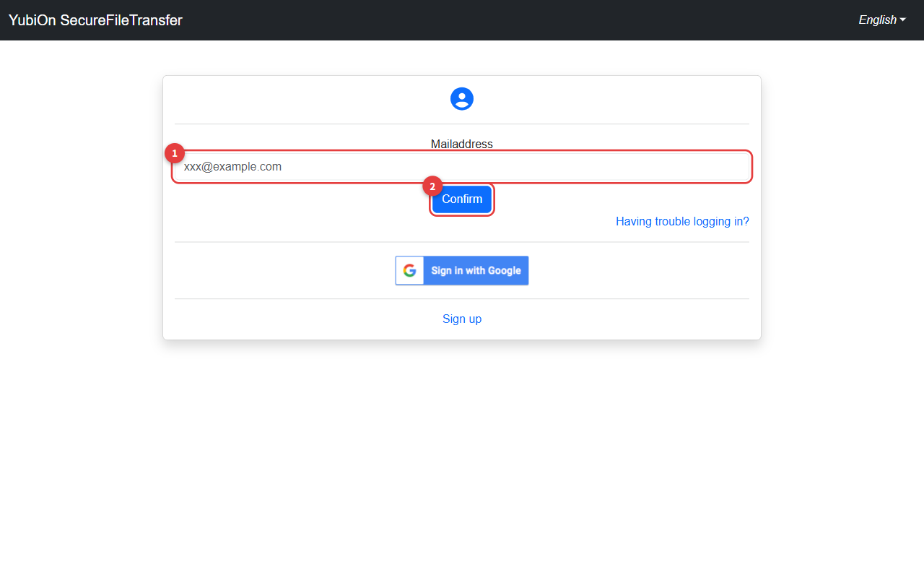This screenshot has height=578, width=924.
Task: Click the Google G logo
Action: (x=409, y=270)
